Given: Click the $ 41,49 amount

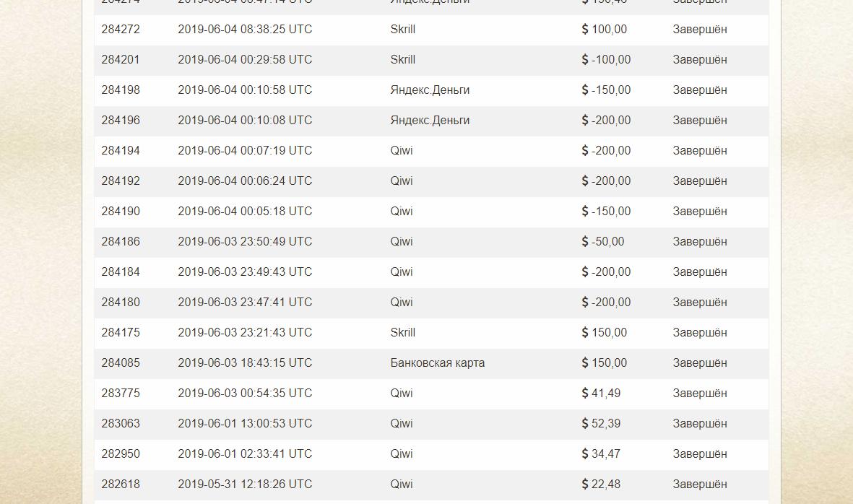Looking at the screenshot, I should pyautogui.click(x=601, y=394).
